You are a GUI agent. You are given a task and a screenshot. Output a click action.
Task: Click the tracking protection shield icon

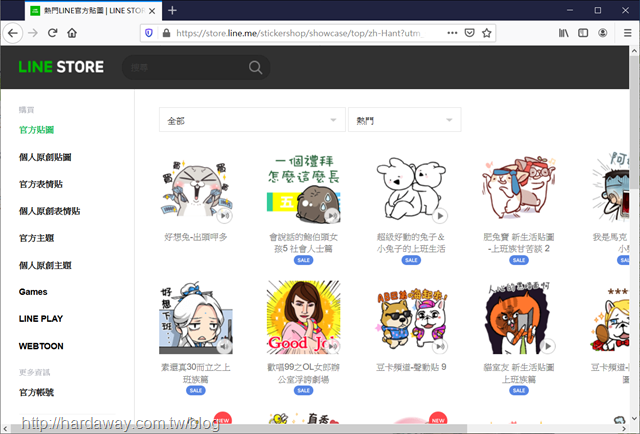(x=149, y=33)
